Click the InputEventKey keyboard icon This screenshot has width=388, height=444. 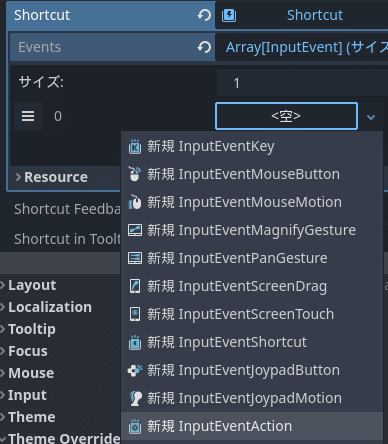(135, 146)
